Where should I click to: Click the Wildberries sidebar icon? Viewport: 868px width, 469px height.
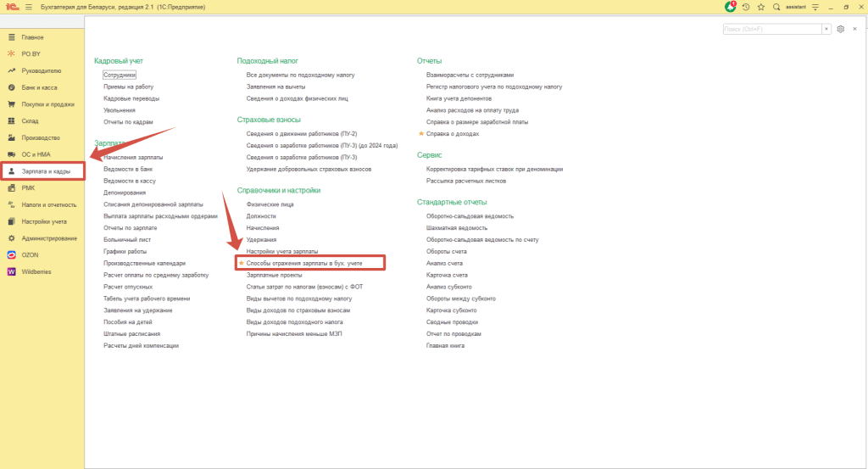pos(11,272)
